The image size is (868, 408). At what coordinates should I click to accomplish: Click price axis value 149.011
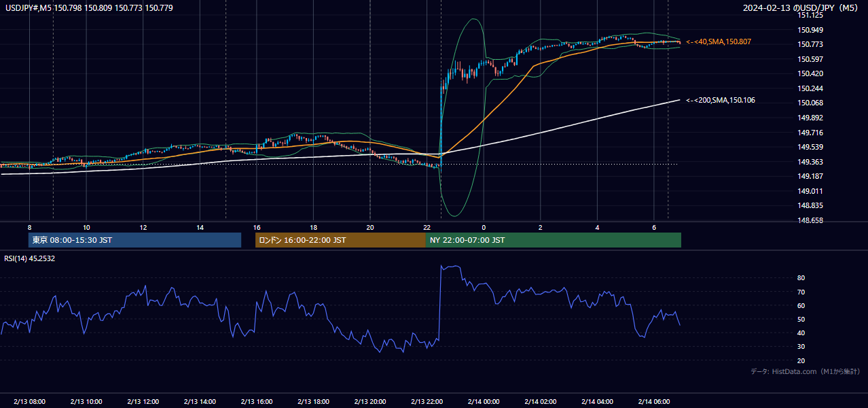(810, 191)
